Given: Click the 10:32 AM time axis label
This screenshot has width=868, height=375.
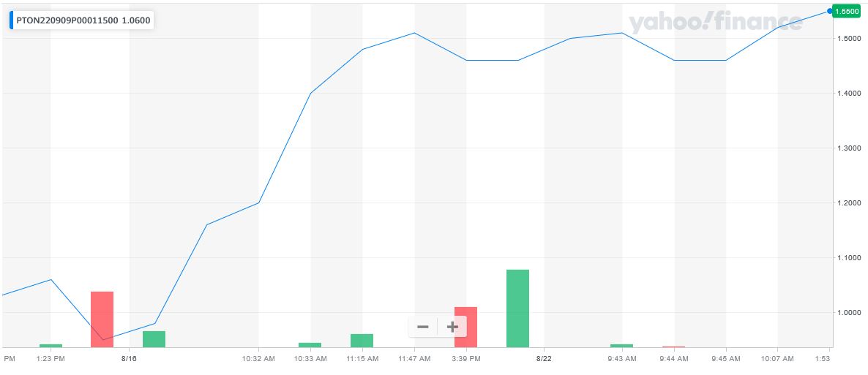Looking at the screenshot, I should pos(258,359).
